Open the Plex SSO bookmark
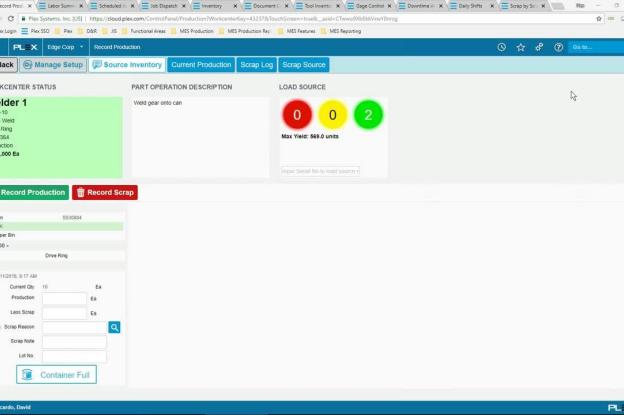Viewport: 624px width, 415px height. 36,31
